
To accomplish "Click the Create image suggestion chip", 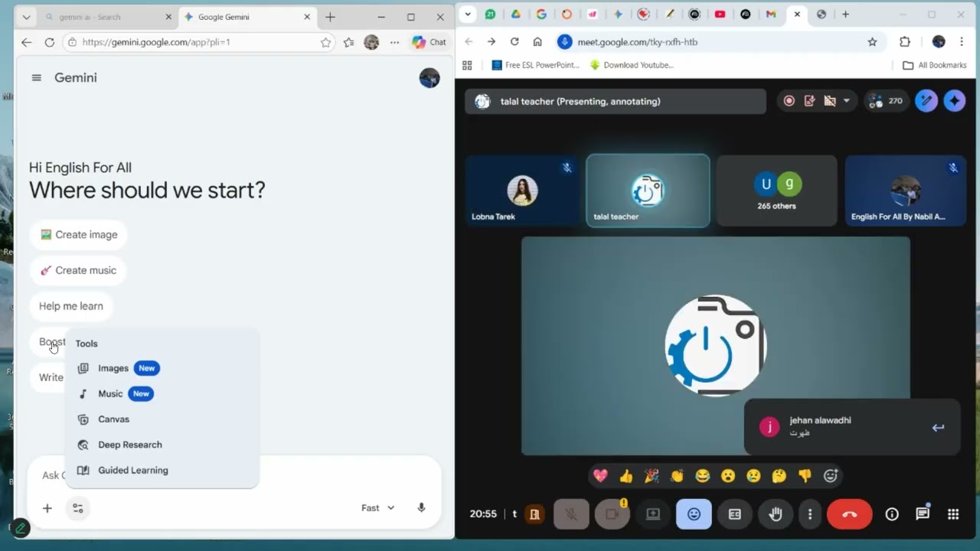I will (78, 235).
